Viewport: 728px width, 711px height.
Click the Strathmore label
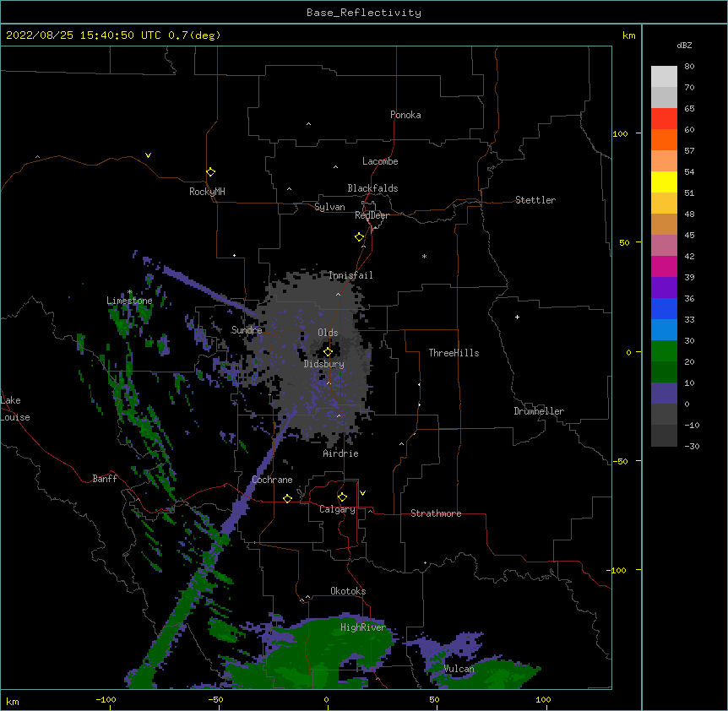[436, 513]
